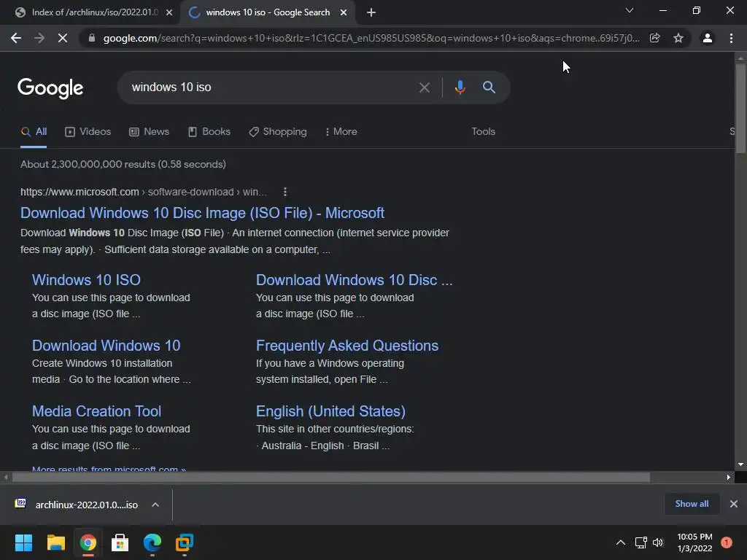Open the Windows 10 ISO sitelink
Image resolution: width=747 pixels, height=560 pixels.
pyautogui.click(x=86, y=280)
